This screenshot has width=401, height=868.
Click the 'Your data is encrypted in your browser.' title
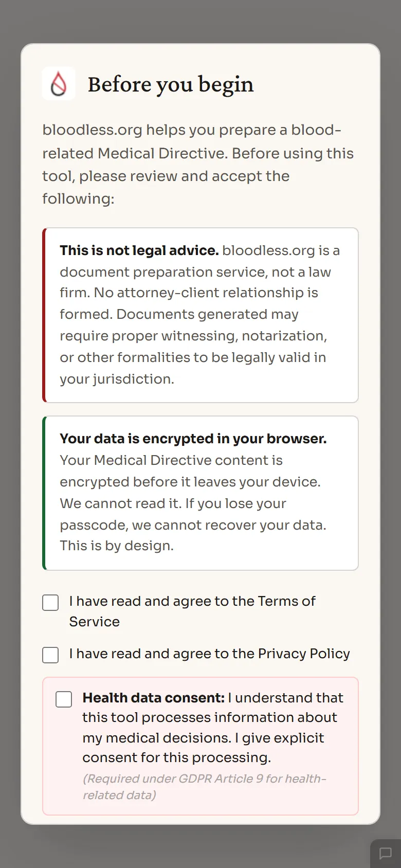(x=193, y=439)
